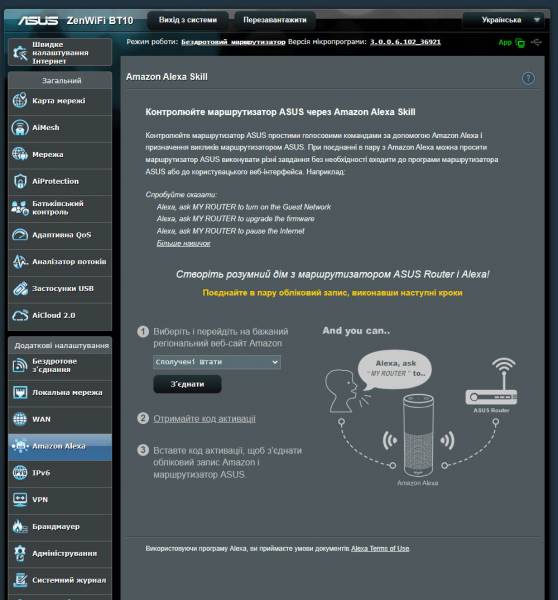Open the AiProtection menu item
The height and width of the screenshot is (600, 558).
tap(60, 181)
